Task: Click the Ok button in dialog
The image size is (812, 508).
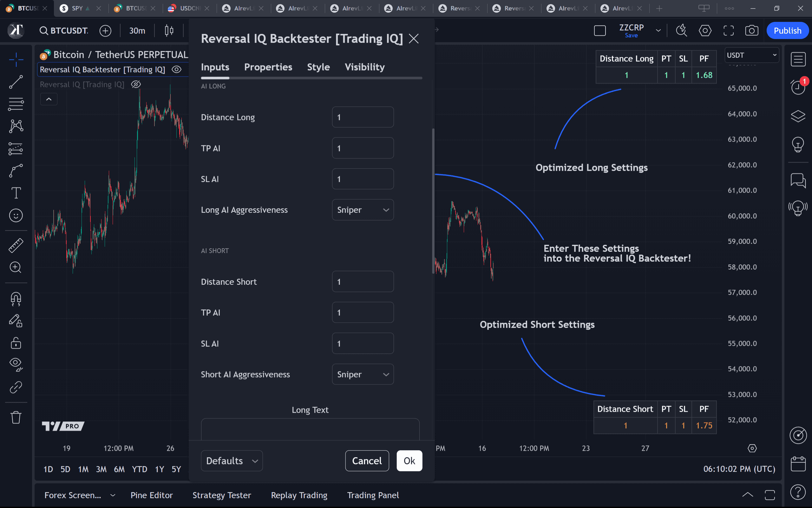Action: [409, 461]
